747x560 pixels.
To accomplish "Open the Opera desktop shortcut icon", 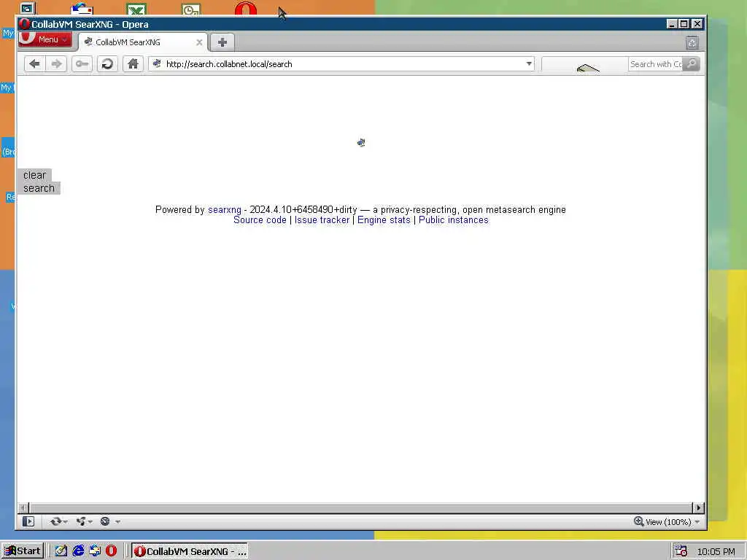I will [x=246, y=9].
